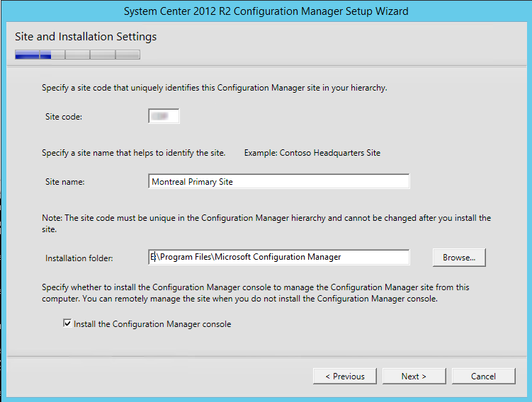Click the Site name text field
The image size is (532, 402).
point(279,181)
